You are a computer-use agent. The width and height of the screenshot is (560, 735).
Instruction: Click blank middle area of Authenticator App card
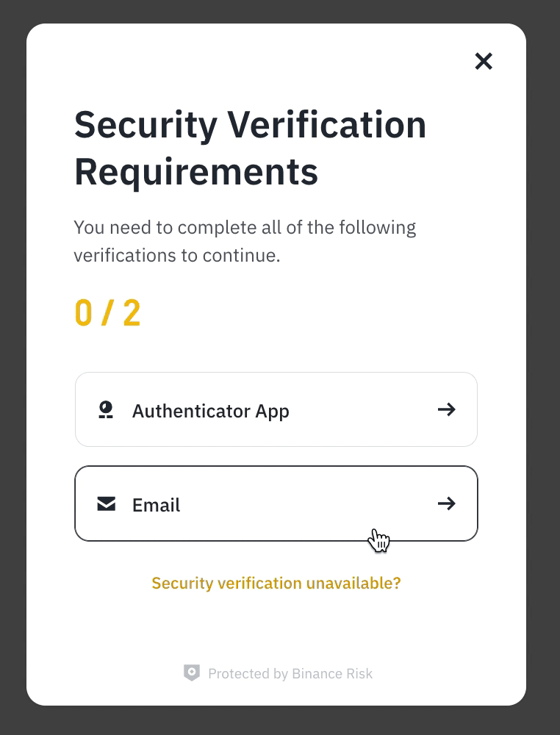[x=360, y=409]
